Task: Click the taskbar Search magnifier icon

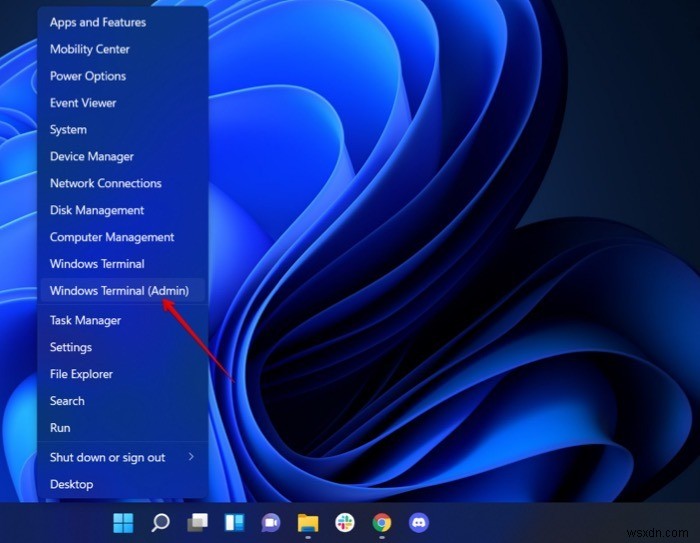Action: 160,522
